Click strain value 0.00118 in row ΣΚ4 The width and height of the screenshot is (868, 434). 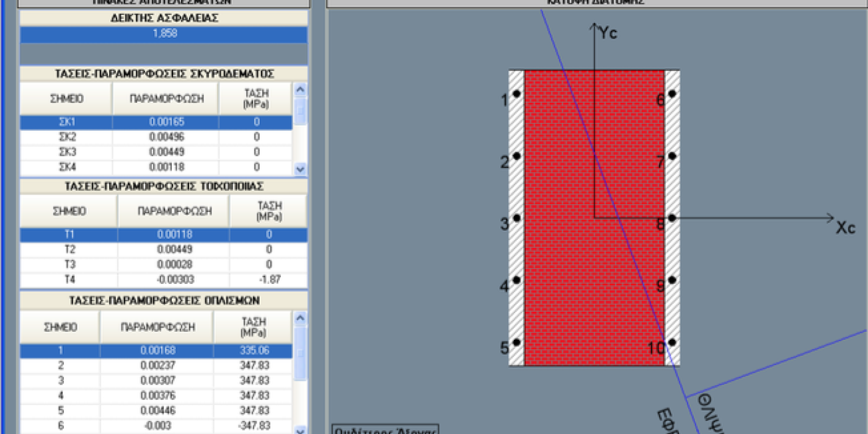click(166, 167)
